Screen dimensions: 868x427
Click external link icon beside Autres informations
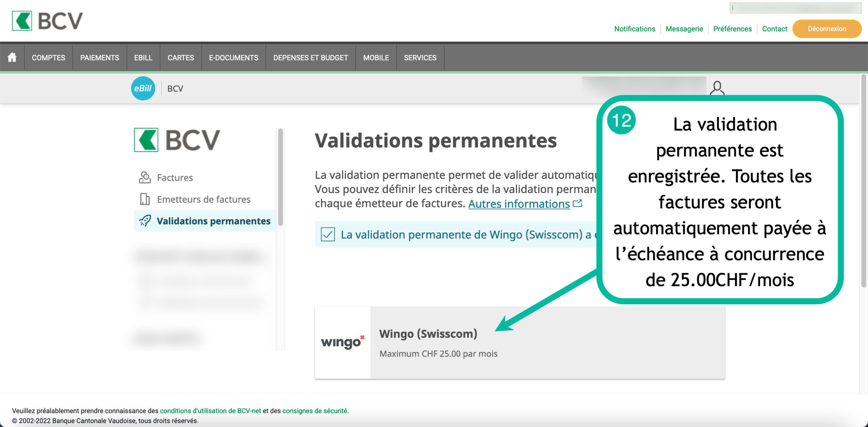(577, 203)
